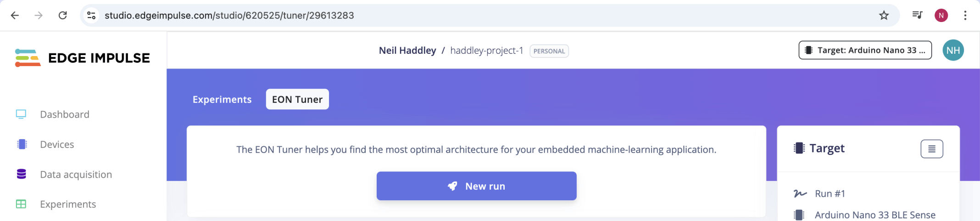Open the media control icon in toolbar
The width and height of the screenshot is (980, 221).
917,16
